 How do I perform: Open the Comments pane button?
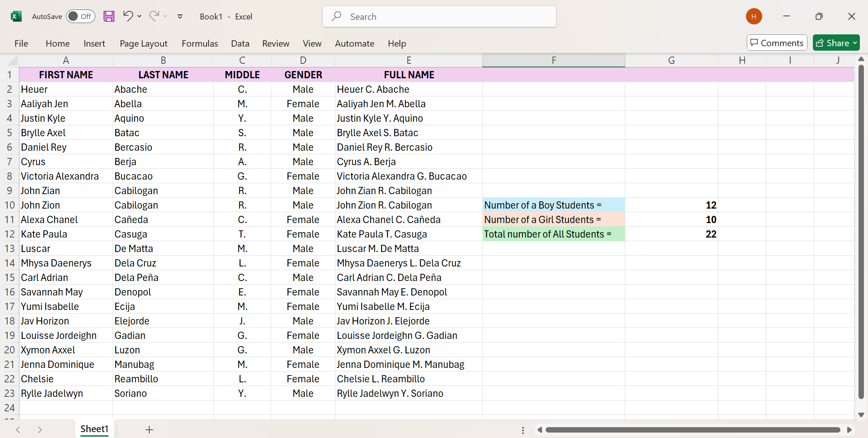[777, 43]
